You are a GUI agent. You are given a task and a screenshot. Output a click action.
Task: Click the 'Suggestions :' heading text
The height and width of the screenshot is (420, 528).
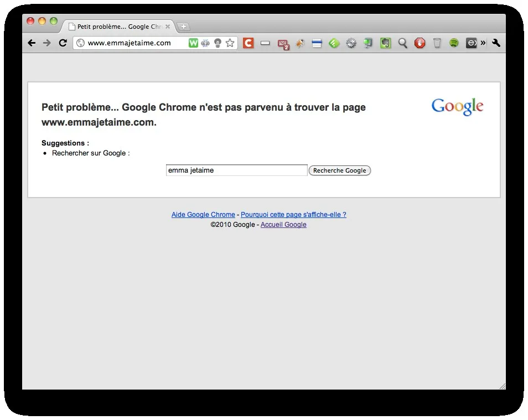tap(65, 143)
